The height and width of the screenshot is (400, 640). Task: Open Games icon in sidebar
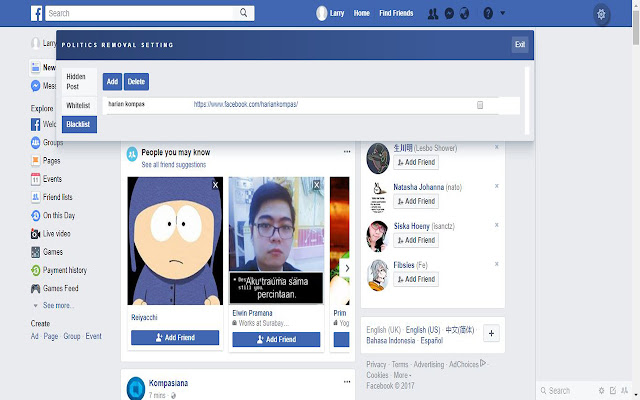pyautogui.click(x=36, y=252)
